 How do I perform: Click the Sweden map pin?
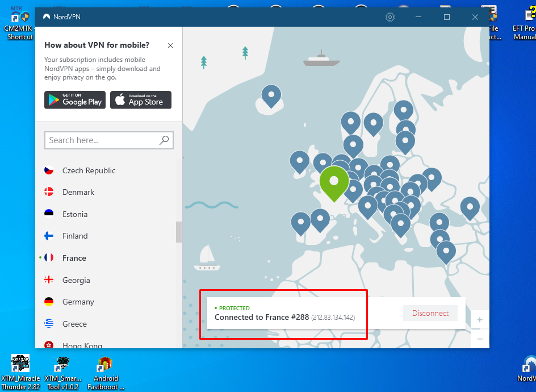point(373,123)
